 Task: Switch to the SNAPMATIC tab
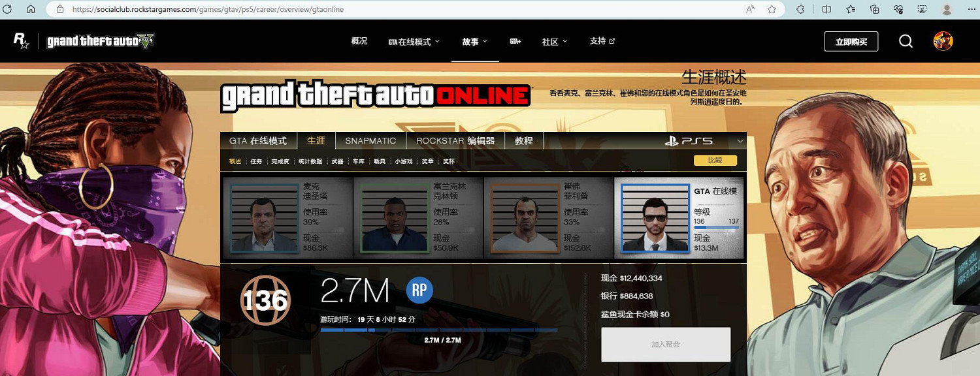point(370,140)
